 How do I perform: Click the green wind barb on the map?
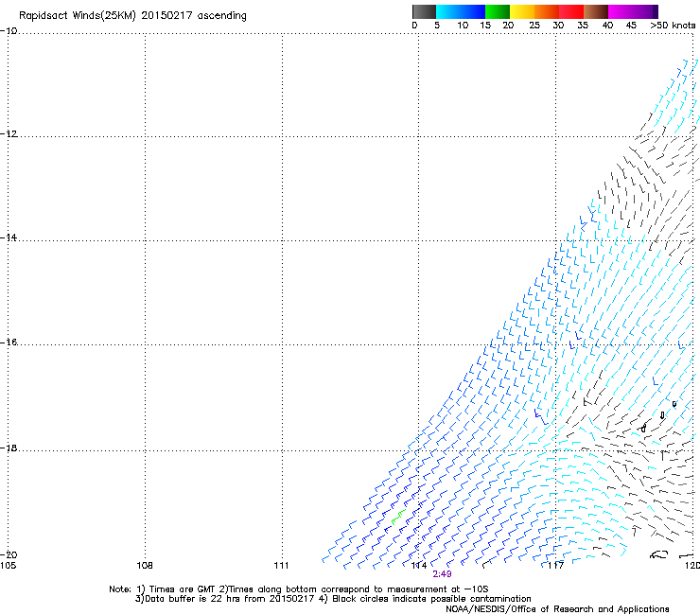point(398,517)
